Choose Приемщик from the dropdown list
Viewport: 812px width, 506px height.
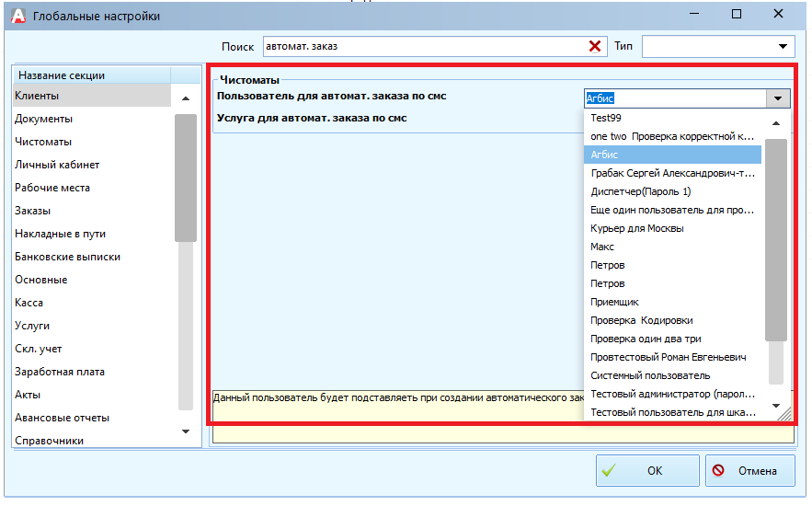coord(673,302)
